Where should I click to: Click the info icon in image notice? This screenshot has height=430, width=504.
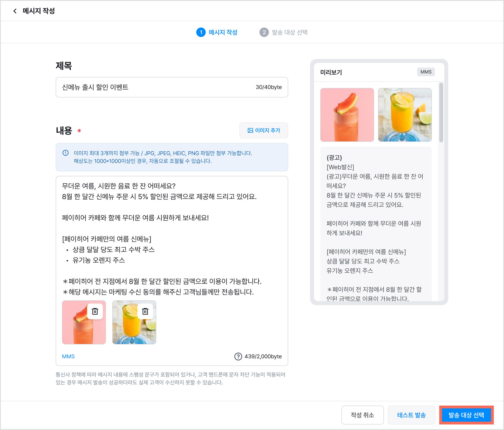coord(65,153)
